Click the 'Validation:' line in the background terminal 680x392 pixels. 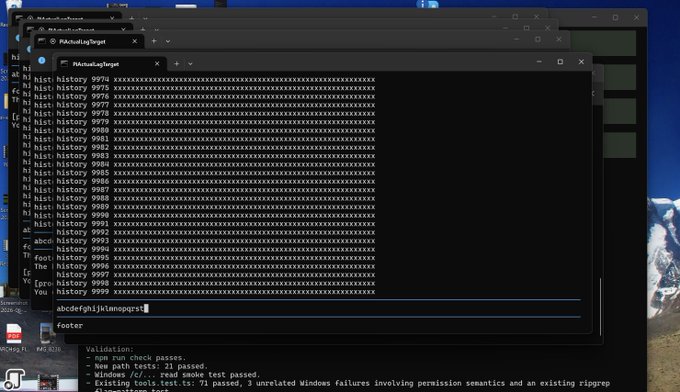(110, 349)
